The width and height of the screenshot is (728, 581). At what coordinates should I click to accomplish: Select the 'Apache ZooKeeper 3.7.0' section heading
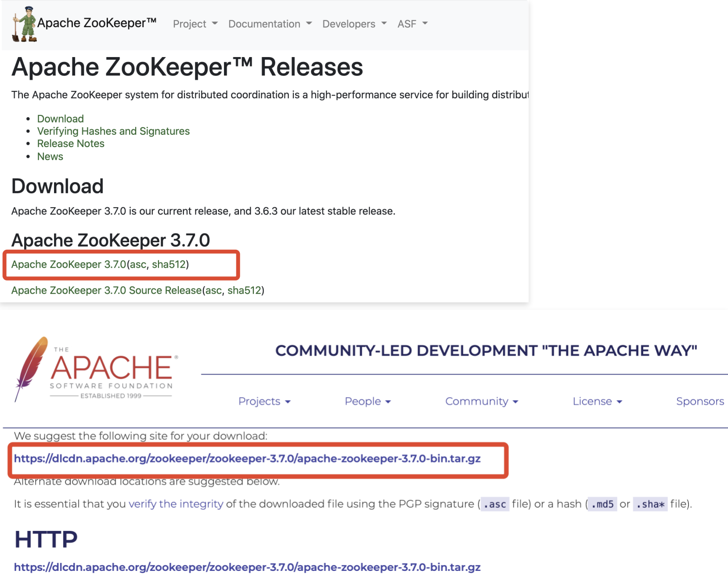pyautogui.click(x=111, y=240)
